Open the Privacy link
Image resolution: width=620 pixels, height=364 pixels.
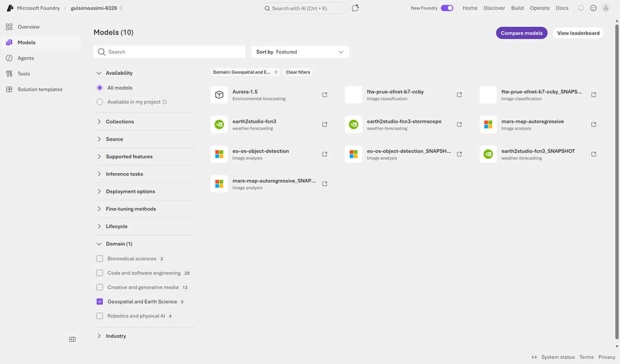(x=607, y=357)
